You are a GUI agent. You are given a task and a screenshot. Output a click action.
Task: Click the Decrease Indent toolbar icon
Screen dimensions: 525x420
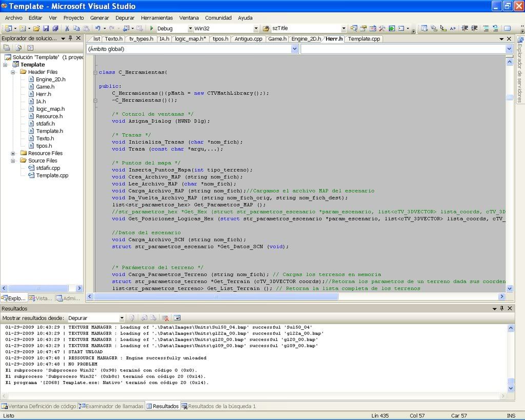click(x=465, y=29)
